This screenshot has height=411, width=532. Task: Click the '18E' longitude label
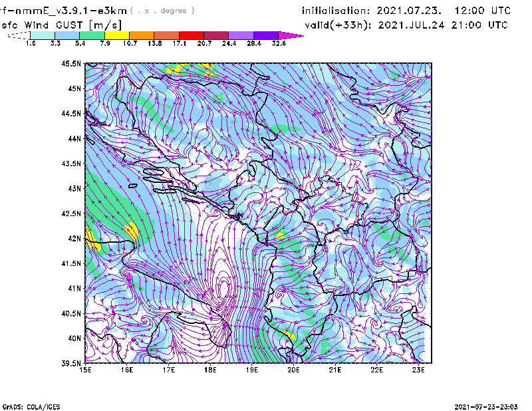pos(210,370)
